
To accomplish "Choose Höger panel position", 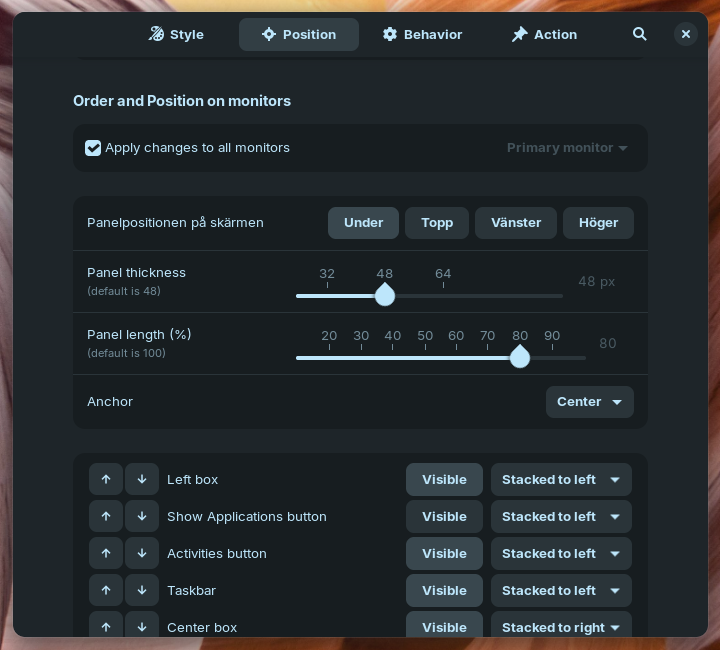I will point(598,222).
